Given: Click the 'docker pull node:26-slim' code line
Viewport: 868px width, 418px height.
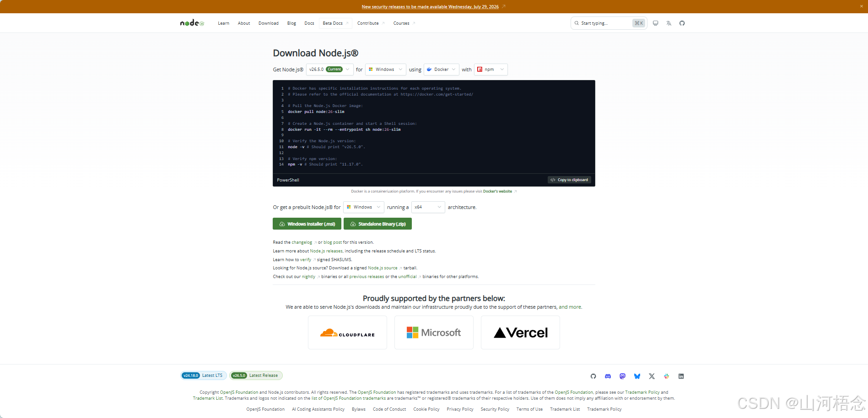Looking at the screenshot, I should [x=316, y=112].
